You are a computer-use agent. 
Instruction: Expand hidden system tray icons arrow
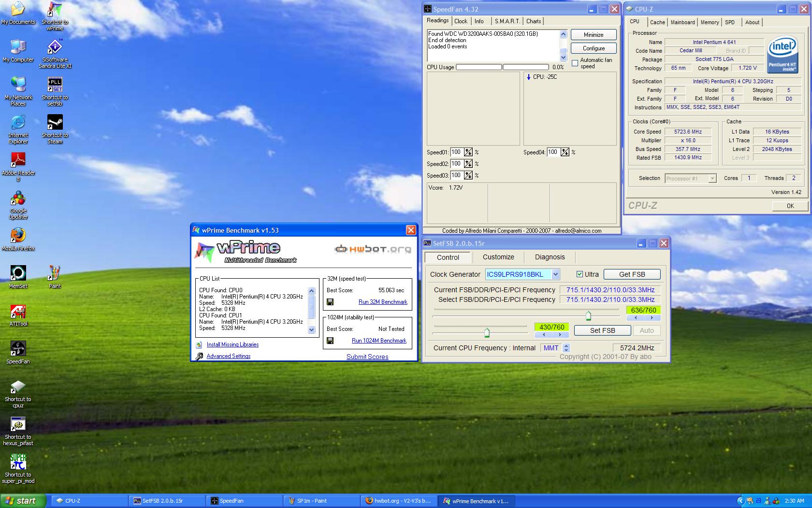pyautogui.click(x=740, y=501)
